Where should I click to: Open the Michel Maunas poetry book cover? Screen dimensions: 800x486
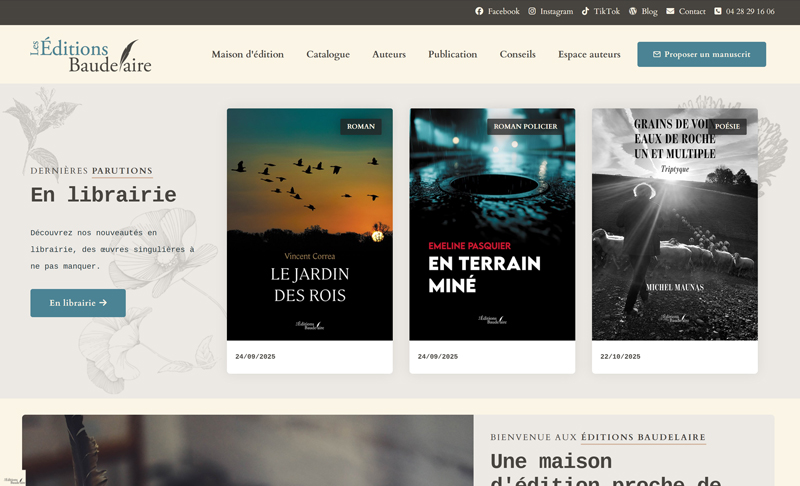tap(675, 224)
